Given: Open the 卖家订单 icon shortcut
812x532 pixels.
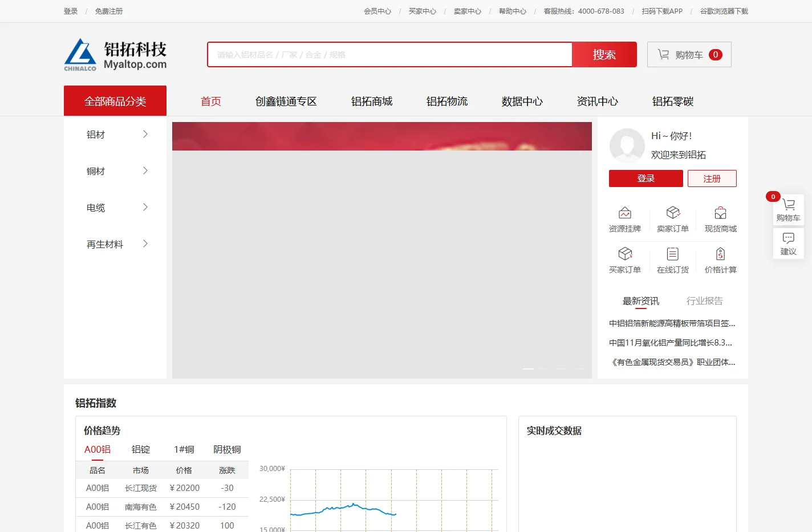Looking at the screenshot, I should [x=673, y=220].
